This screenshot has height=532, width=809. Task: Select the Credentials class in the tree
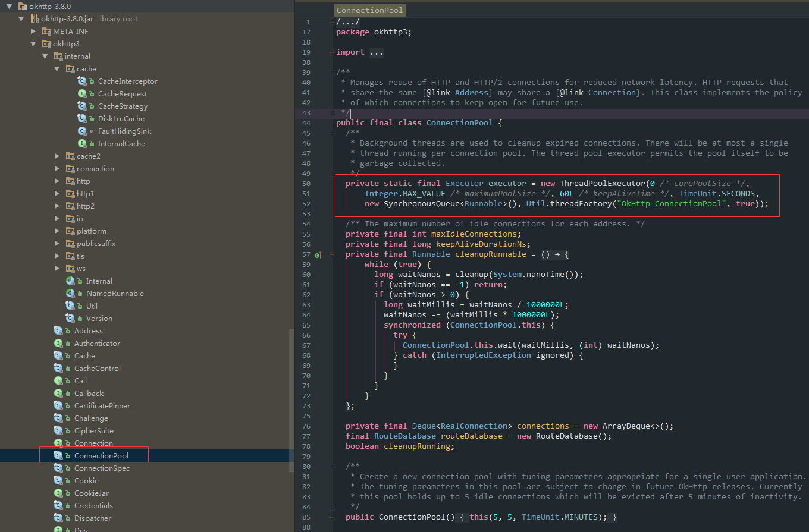tap(93, 506)
